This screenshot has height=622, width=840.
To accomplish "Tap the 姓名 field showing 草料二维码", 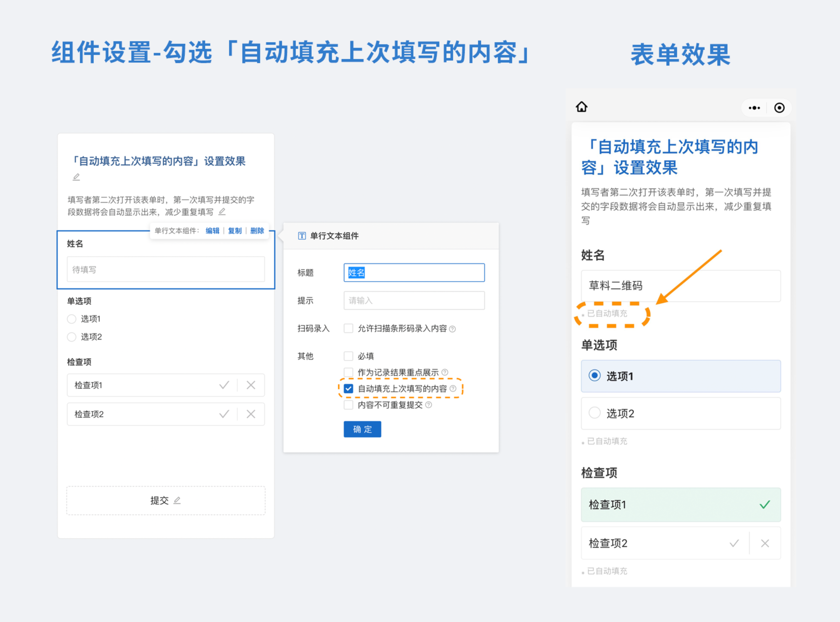I will (681, 286).
